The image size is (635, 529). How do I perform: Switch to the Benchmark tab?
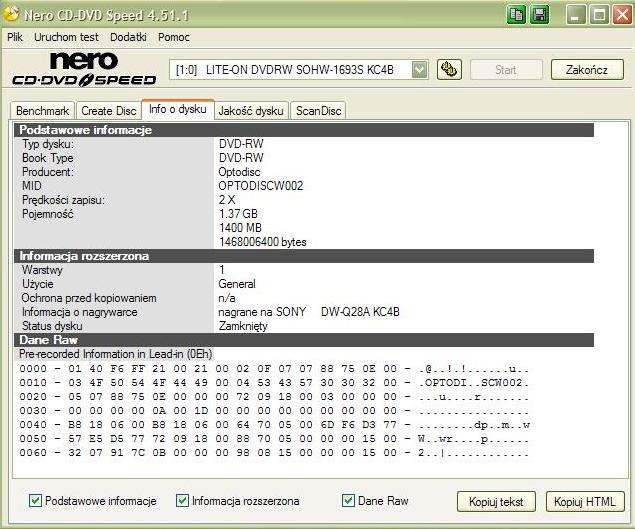[x=43, y=111]
